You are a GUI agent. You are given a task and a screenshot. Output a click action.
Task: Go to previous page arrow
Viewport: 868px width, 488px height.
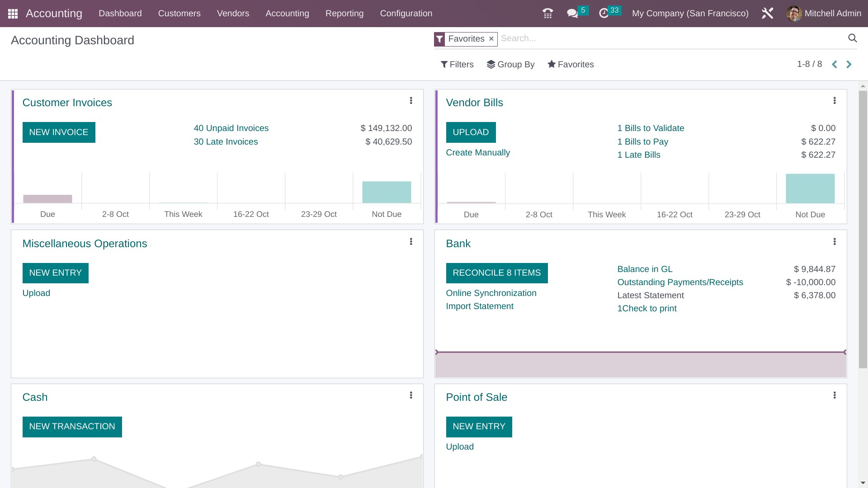835,65
